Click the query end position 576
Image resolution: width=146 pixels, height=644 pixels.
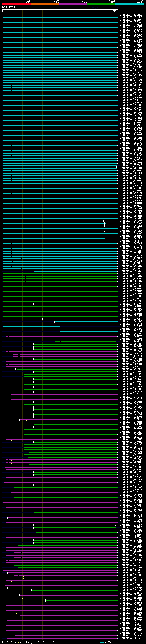click(115, 11)
